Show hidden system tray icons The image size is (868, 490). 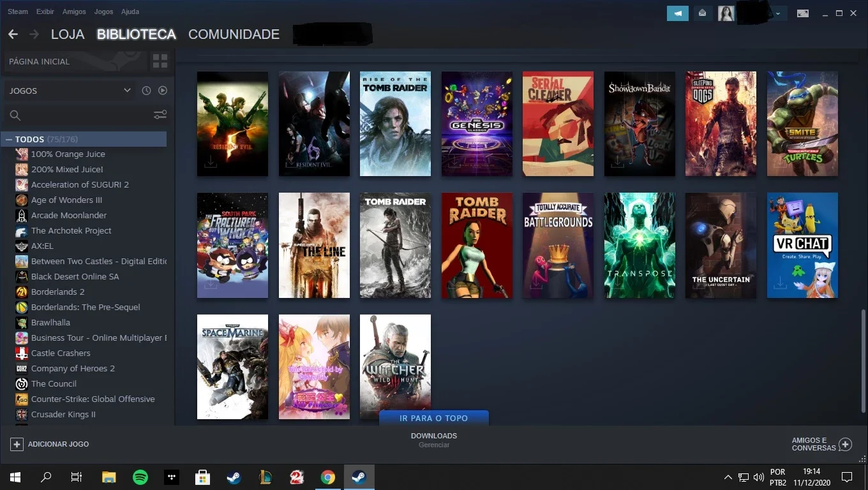(728, 477)
